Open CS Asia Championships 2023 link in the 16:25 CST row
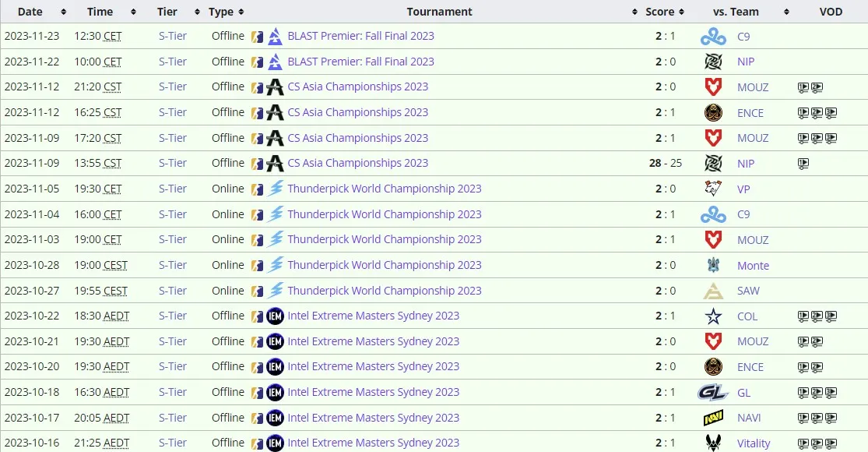The image size is (868, 452). 357,112
